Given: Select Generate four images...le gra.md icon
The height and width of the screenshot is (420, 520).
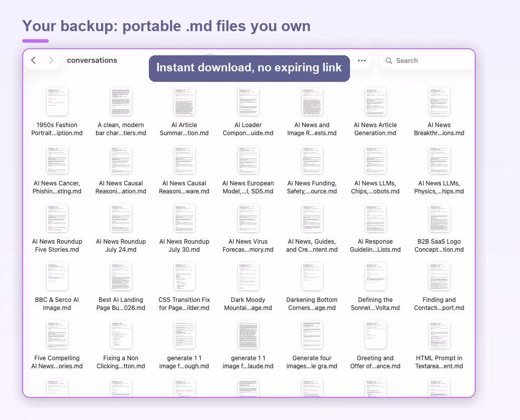Looking at the screenshot, I should (x=312, y=335).
